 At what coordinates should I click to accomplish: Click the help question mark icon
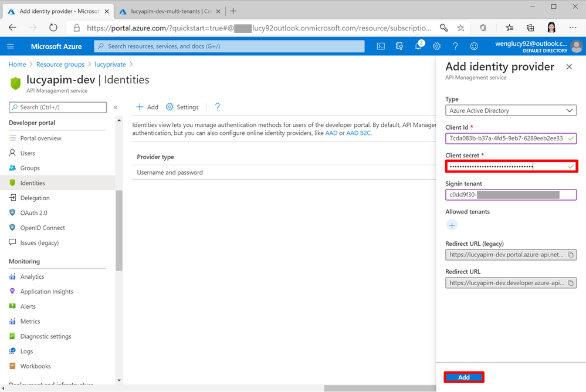(455, 46)
